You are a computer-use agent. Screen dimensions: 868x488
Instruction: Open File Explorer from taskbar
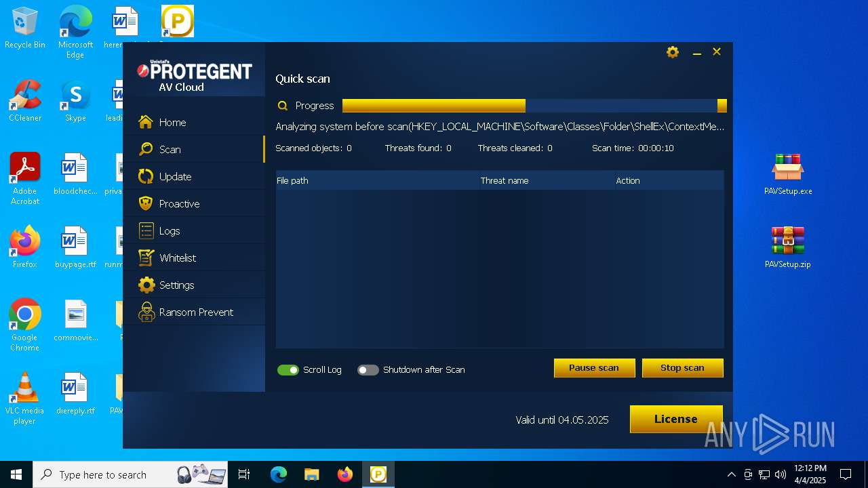(x=311, y=474)
